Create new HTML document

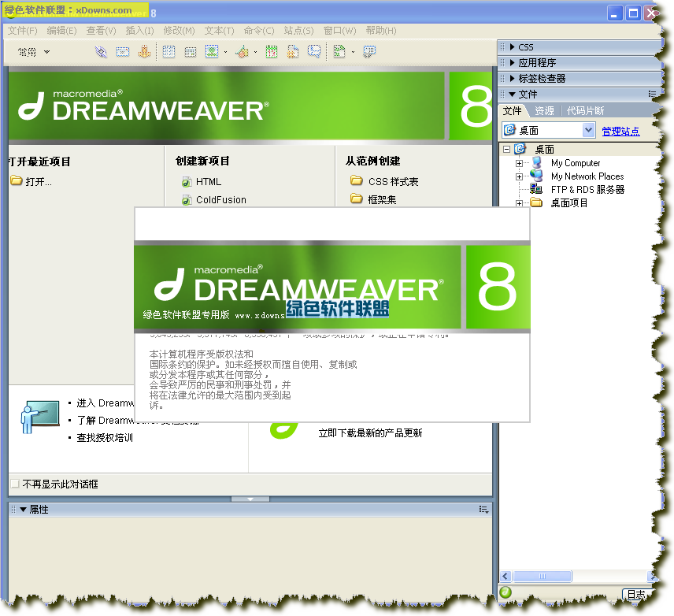pyautogui.click(x=209, y=181)
